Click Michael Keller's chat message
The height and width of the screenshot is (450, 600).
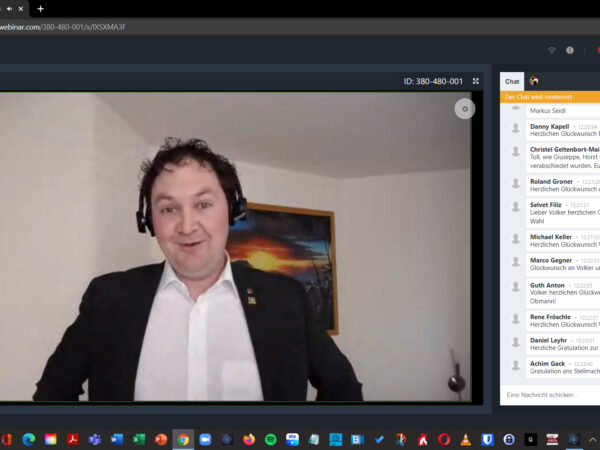click(x=563, y=241)
